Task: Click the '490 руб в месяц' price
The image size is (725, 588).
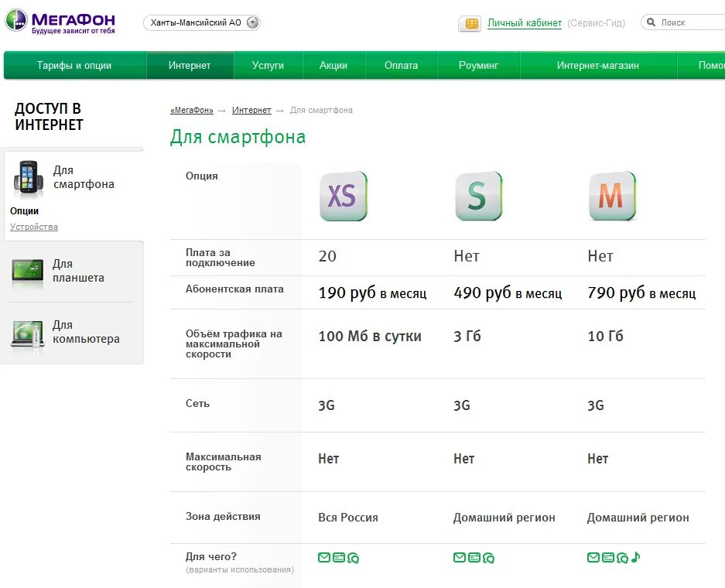Action: (508, 292)
